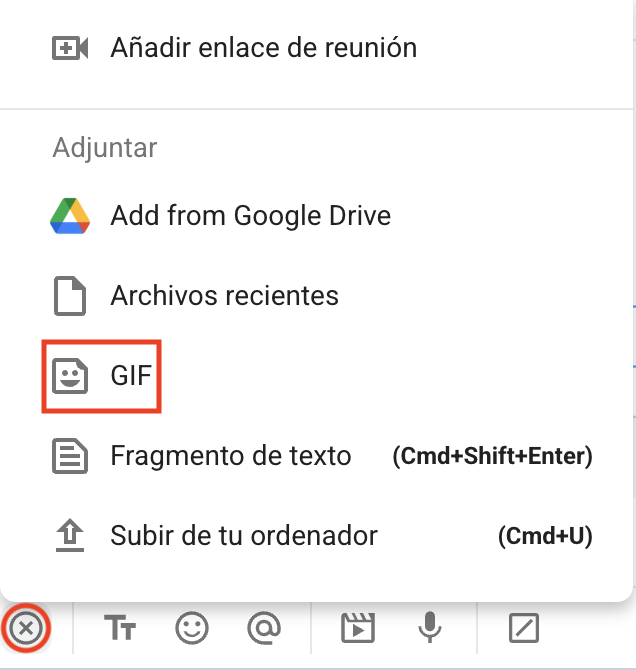Open the emoji picker
Image resolution: width=636 pixels, height=670 pixels.
tap(192, 628)
